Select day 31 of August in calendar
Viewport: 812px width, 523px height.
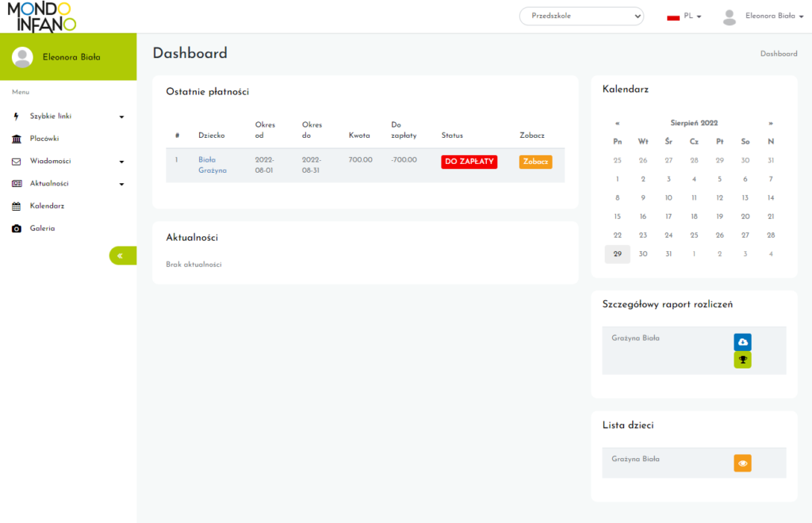coord(668,254)
